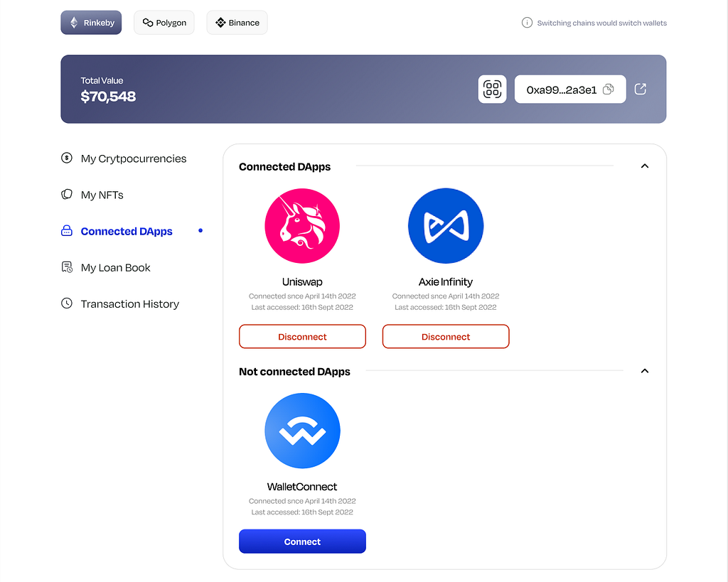Open wallet in external explorer icon
728x582 pixels.
point(641,89)
